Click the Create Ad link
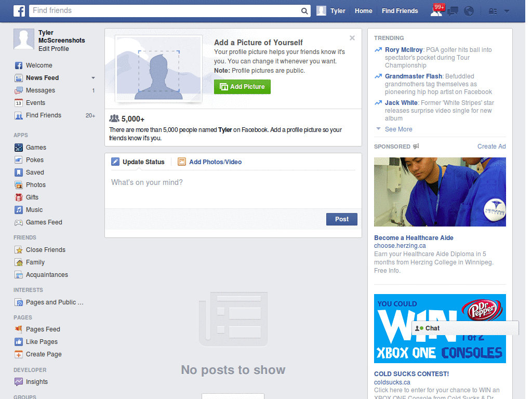 [491, 147]
